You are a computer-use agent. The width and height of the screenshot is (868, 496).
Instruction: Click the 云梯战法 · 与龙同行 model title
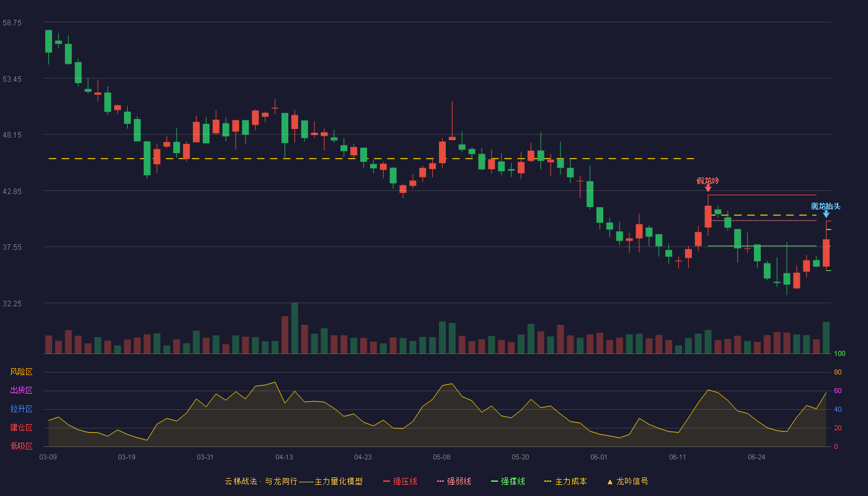click(293, 481)
